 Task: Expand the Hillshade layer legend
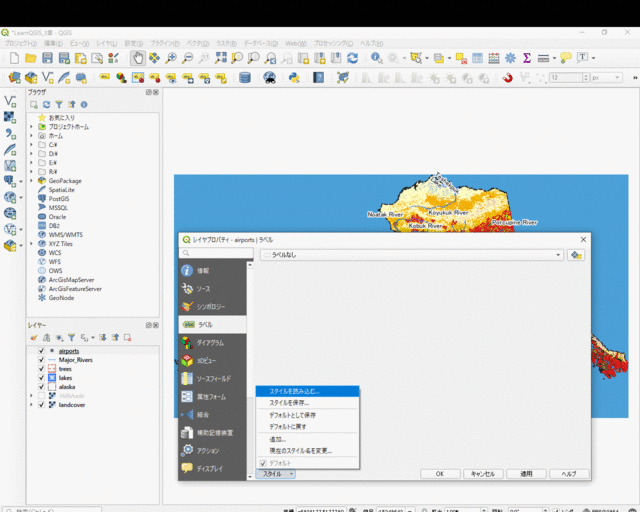[31, 396]
